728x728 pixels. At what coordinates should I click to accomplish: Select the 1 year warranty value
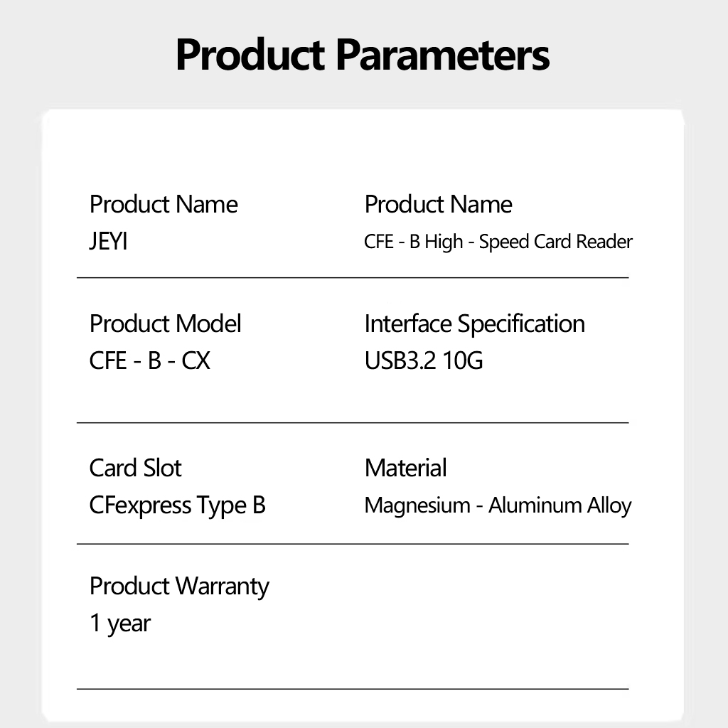pyautogui.click(x=120, y=623)
